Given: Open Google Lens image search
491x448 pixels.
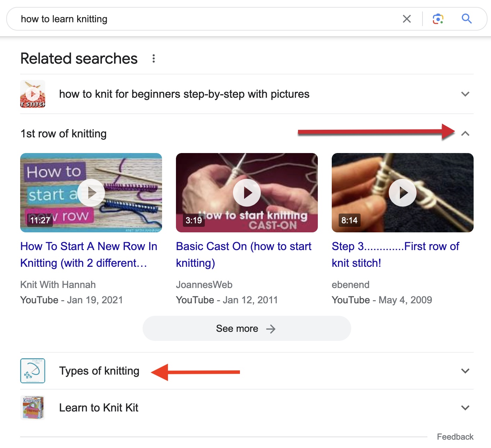Looking at the screenshot, I should [x=438, y=19].
